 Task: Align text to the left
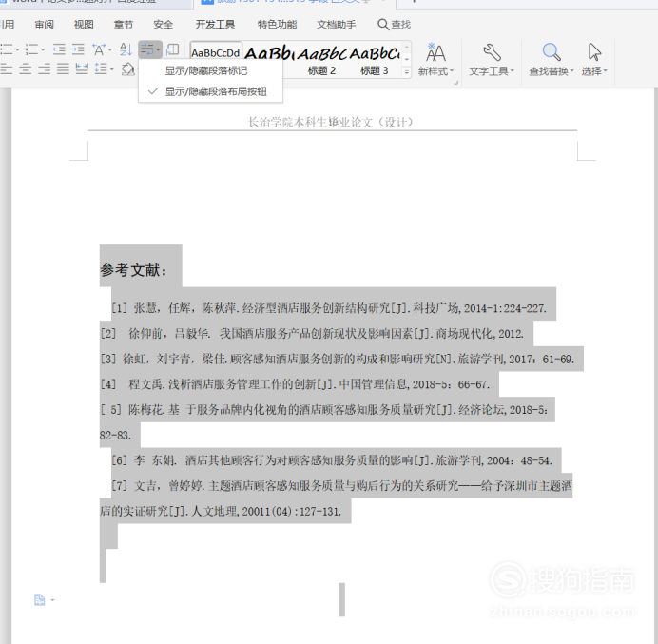coord(7,68)
